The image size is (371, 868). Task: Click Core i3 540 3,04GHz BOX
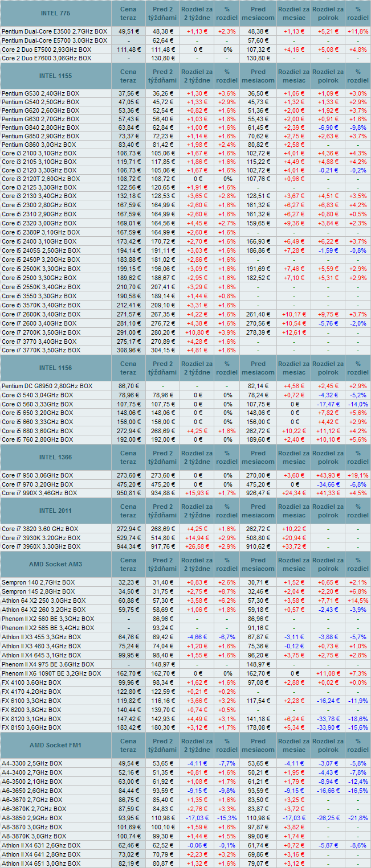38,394
